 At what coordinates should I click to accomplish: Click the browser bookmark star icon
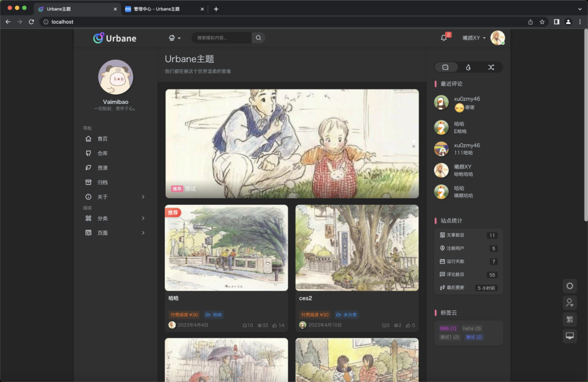tap(542, 22)
